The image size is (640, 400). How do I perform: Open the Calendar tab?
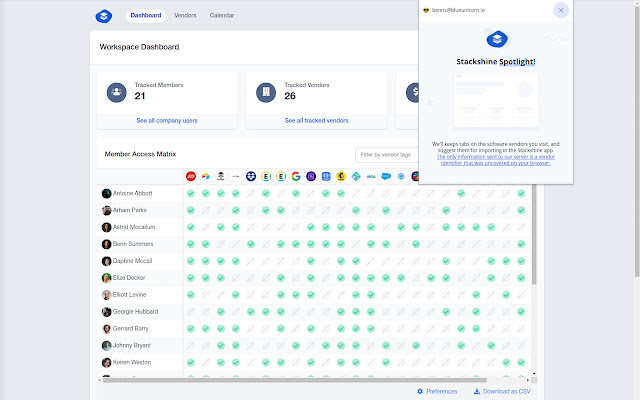pyautogui.click(x=222, y=16)
